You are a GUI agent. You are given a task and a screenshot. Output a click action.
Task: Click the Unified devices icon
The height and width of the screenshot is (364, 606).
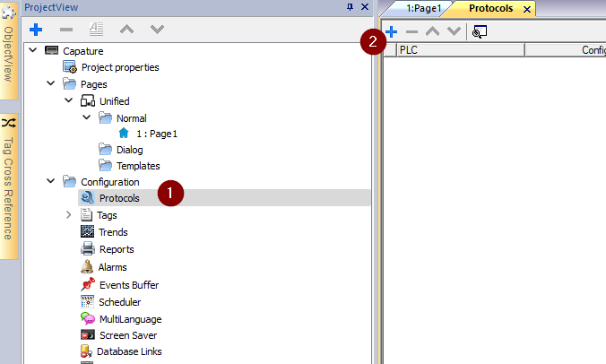click(88, 100)
